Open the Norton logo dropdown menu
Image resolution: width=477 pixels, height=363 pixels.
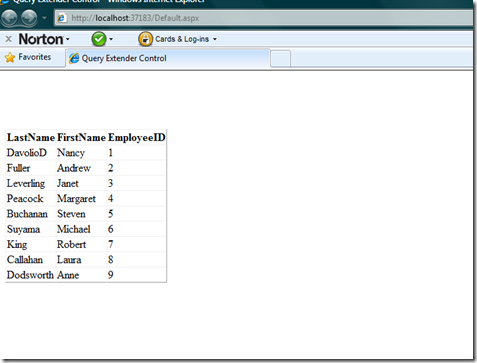pos(44,39)
